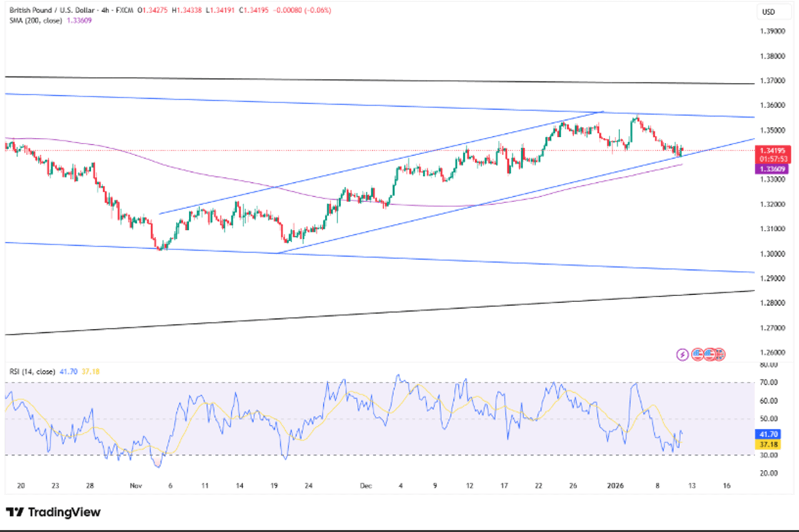
Task: Click the 70.00 level on RSI axis
Action: tap(768, 382)
